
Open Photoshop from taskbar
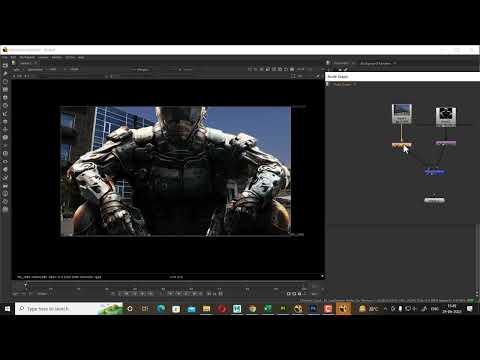(x=313, y=309)
